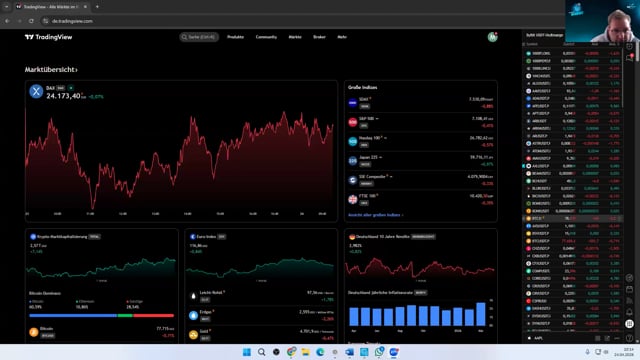The height and width of the screenshot is (360, 640).
Task: Sort the watchlist by the Symbol column header
Action: tap(532, 44)
